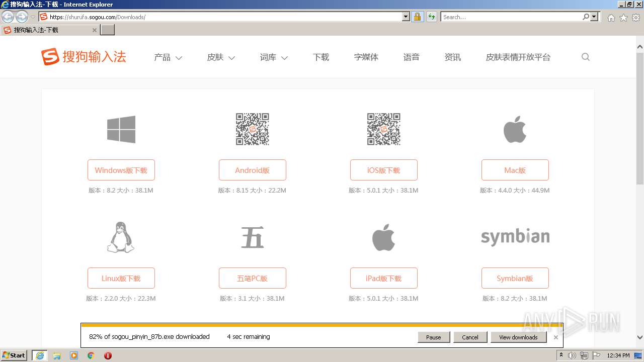Screen dimensions: 644x362
Task: Select the 搜狗输入法-下载 browser tab
Action: point(50,30)
